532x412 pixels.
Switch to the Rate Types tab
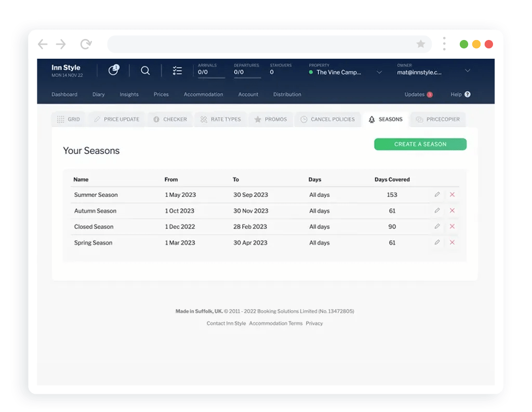pos(221,119)
